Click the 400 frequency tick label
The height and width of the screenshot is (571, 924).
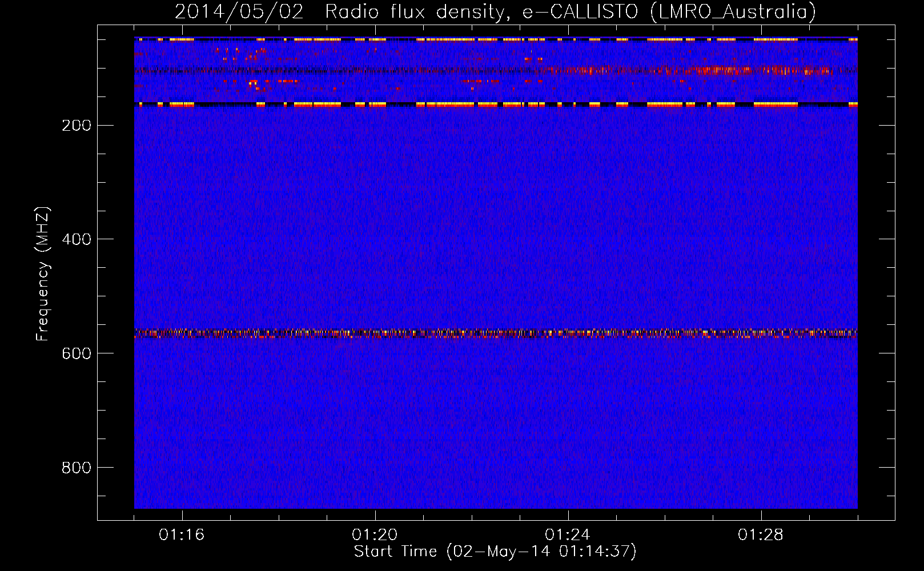[77, 239]
